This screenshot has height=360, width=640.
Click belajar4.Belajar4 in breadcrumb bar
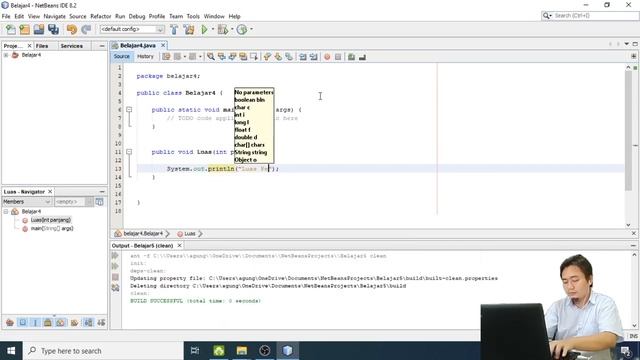[143, 233]
